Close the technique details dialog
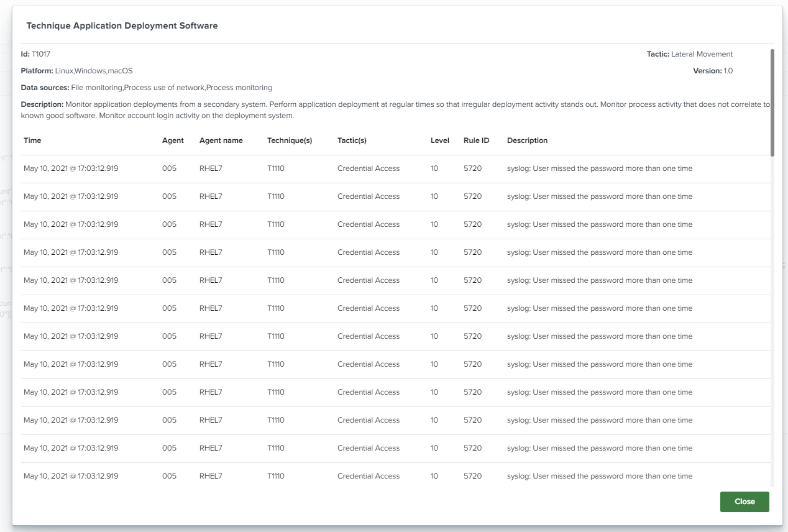This screenshot has height=532, width=788. click(744, 502)
